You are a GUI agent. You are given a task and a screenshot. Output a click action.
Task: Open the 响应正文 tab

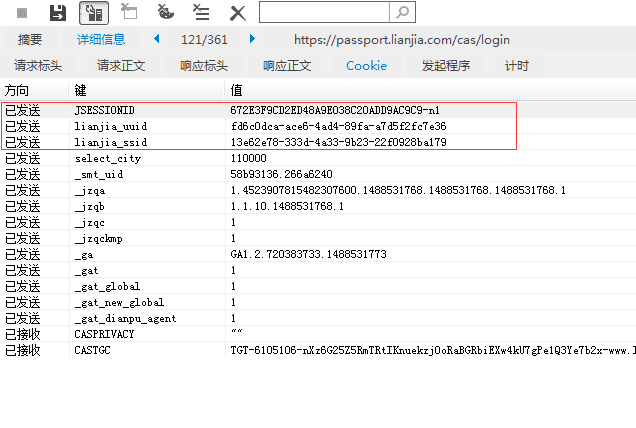[x=287, y=66]
